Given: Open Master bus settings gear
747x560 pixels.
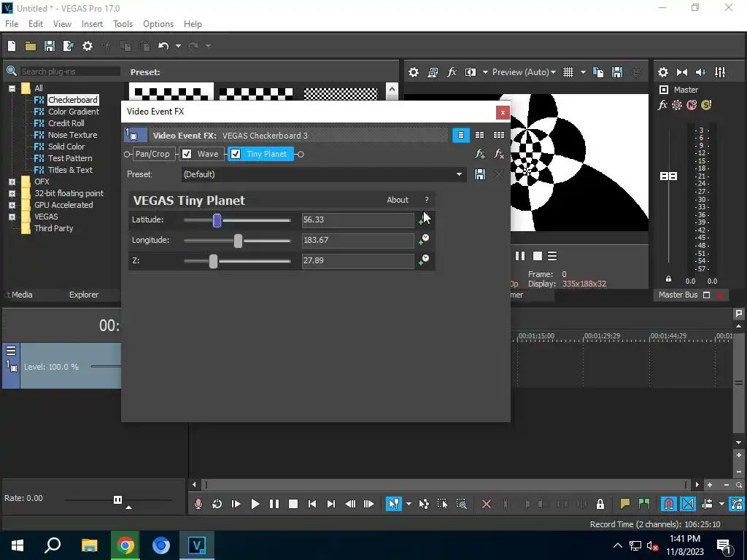Looking at the screenshot, I should point(662,72).
